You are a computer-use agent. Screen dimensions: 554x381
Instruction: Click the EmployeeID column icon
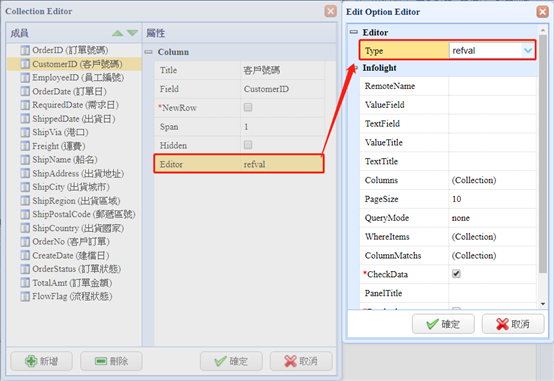[x=25, y=78]
